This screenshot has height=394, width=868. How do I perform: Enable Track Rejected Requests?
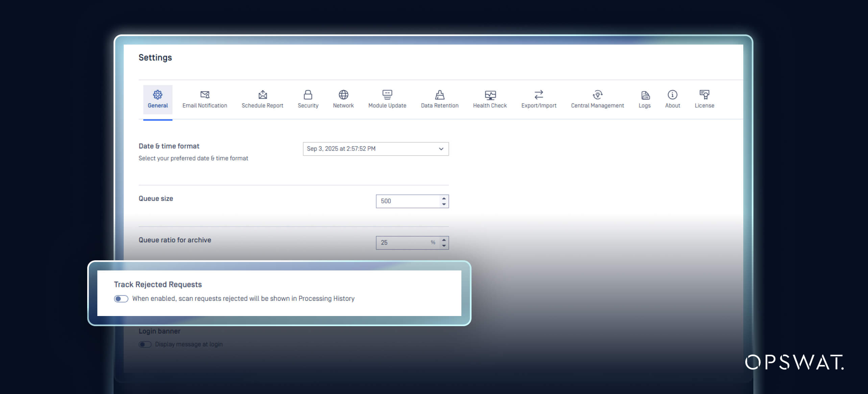[120, 298]
